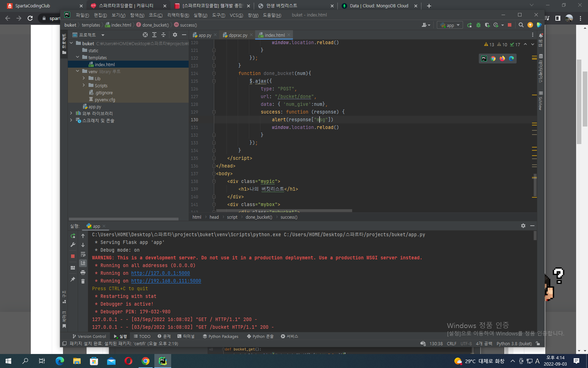
Task: Toggle scroll-to-end in the run console
Action: [83, 263]
